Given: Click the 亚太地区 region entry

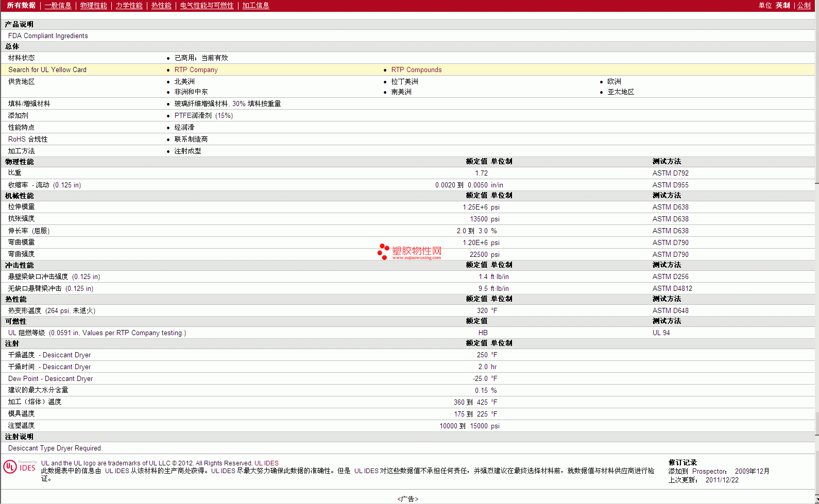Looking at the screenshot, I should click(621, 92).
